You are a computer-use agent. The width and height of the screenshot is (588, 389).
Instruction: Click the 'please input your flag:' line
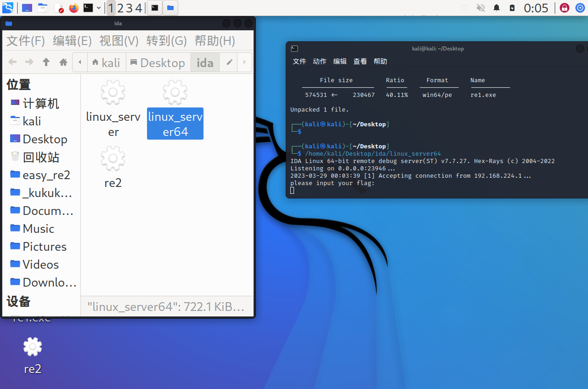click(x=333, y=183)
